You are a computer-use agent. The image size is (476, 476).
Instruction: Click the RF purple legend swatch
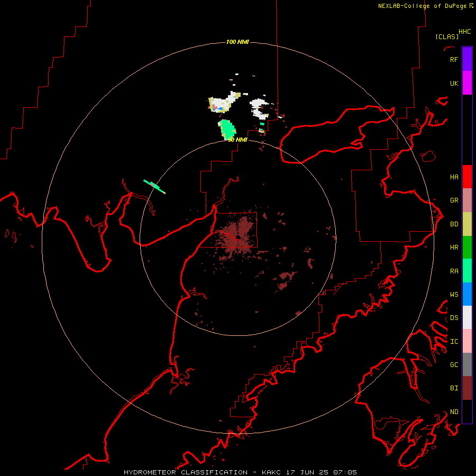[467, 59]
